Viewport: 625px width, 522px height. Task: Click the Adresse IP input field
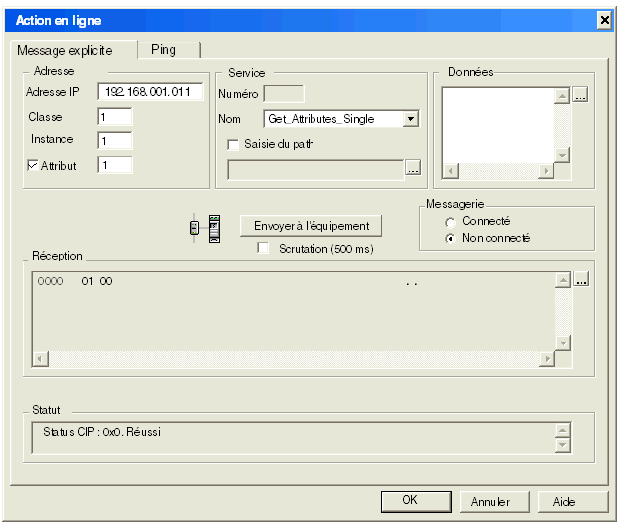[150, 92]
